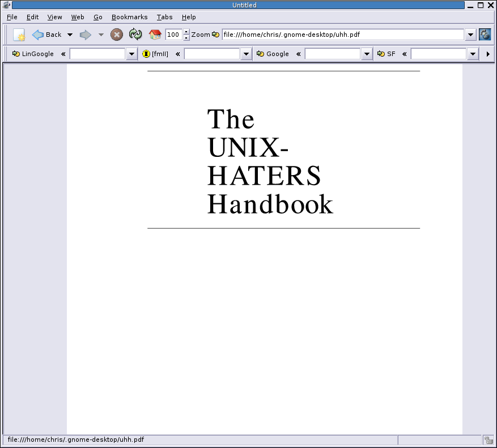
Task: Click the [fmII] smart bookmark button
Action: (x=155, y=54)
